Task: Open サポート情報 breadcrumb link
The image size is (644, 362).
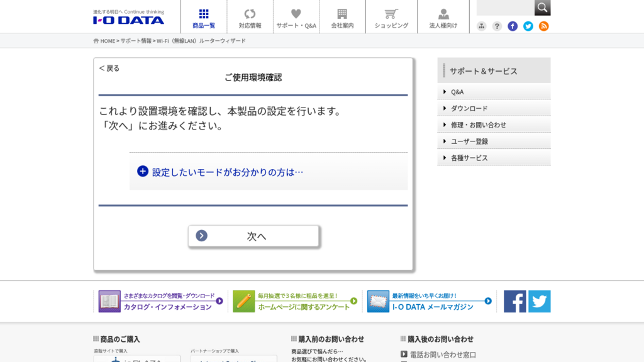Action: coord(136,41)
